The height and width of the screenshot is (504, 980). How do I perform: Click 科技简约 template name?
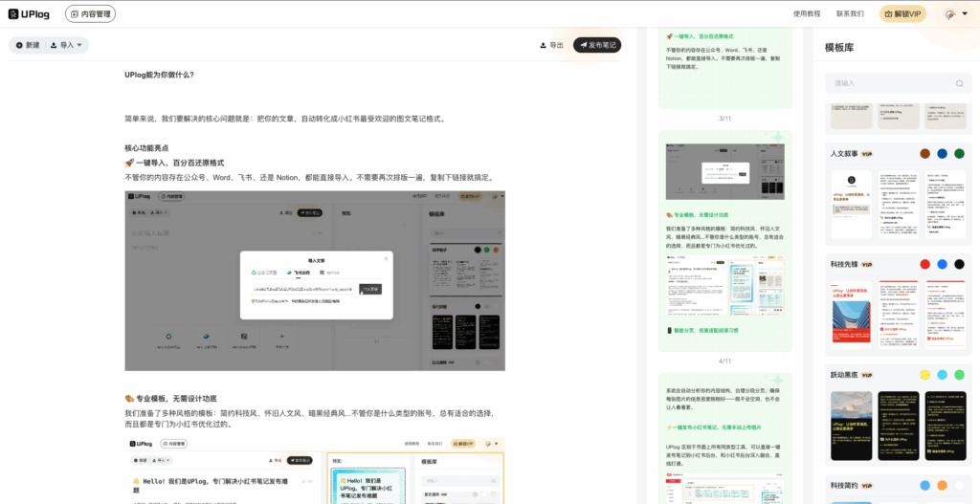(844, 485)
